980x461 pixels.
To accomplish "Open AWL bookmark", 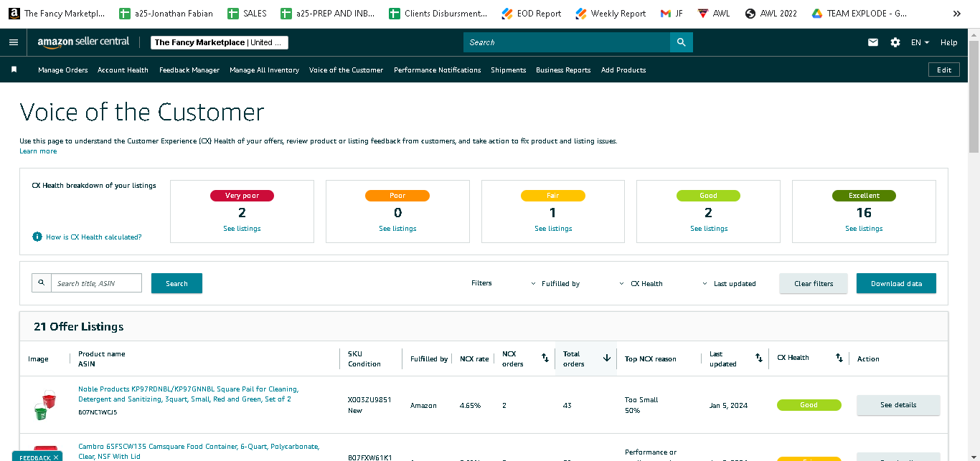I will pyautogui.click(x=714, y=14).
